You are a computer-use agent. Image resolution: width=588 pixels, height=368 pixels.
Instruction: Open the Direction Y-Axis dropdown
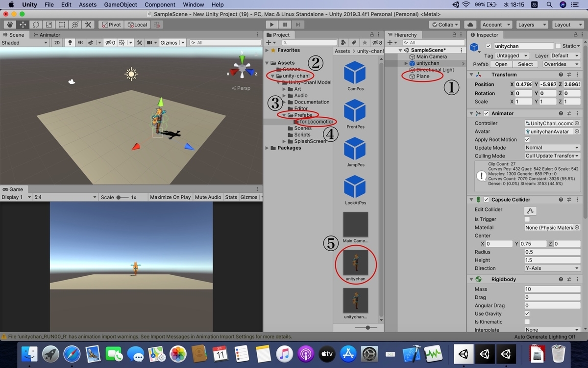click(x=552, y=268)
